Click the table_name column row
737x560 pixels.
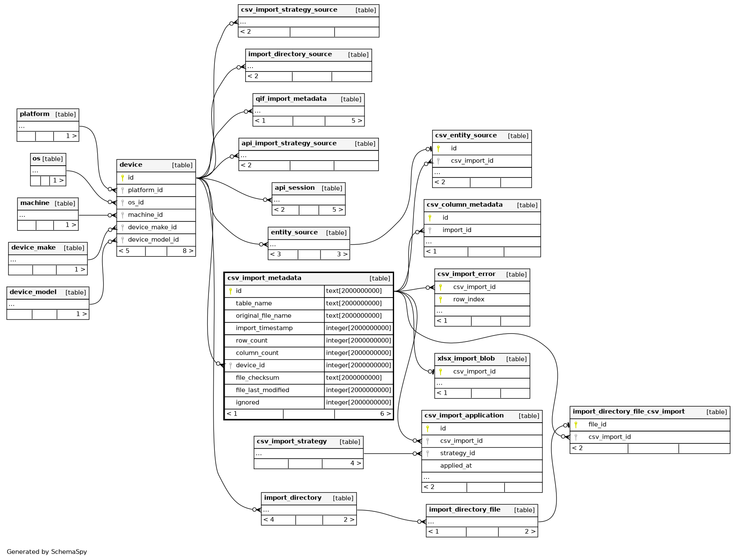point(309,304)
